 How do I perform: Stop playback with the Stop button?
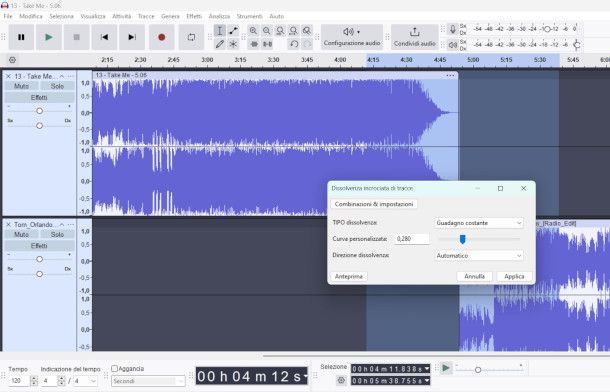click(x=77, y=37)
